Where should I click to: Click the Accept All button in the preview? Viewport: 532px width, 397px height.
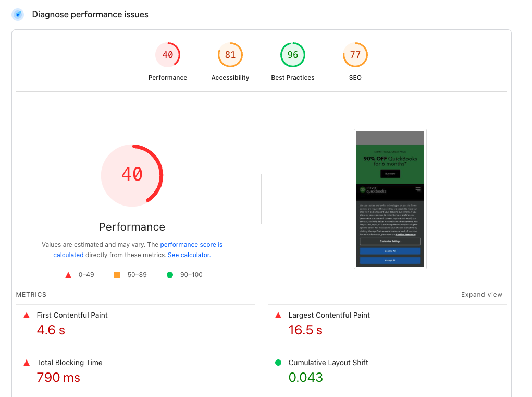(390, 261)
